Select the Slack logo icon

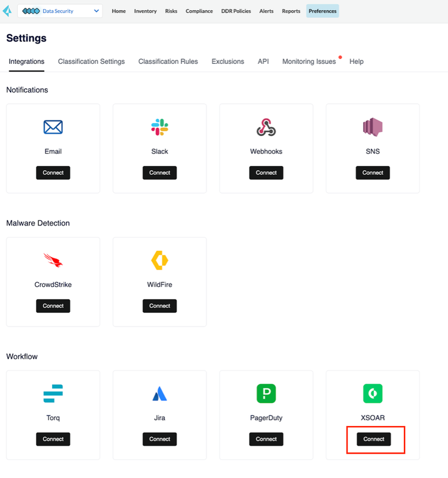(159, 127)
